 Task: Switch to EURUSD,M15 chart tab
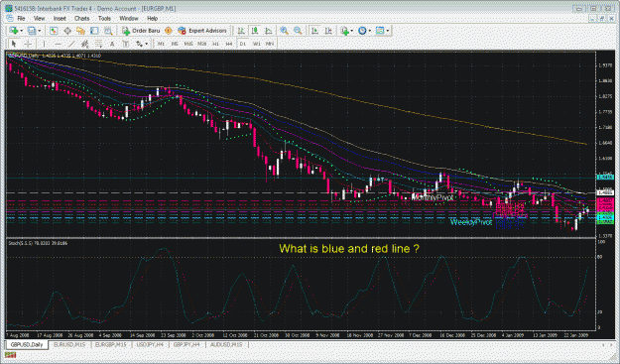(69, 344)
